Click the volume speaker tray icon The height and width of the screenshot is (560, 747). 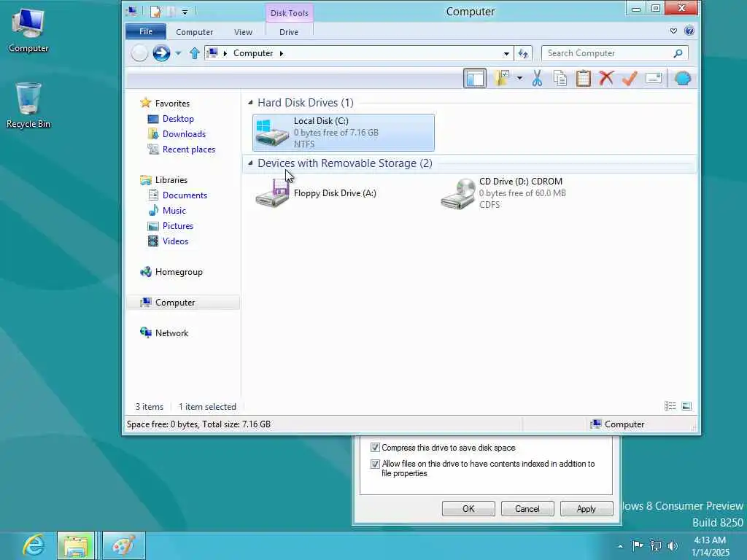[x=673, y=545]
